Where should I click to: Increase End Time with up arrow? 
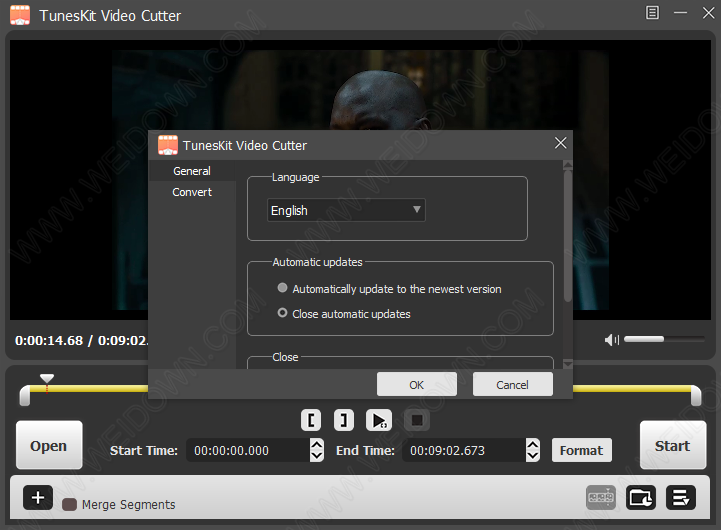tap(533, 445)
